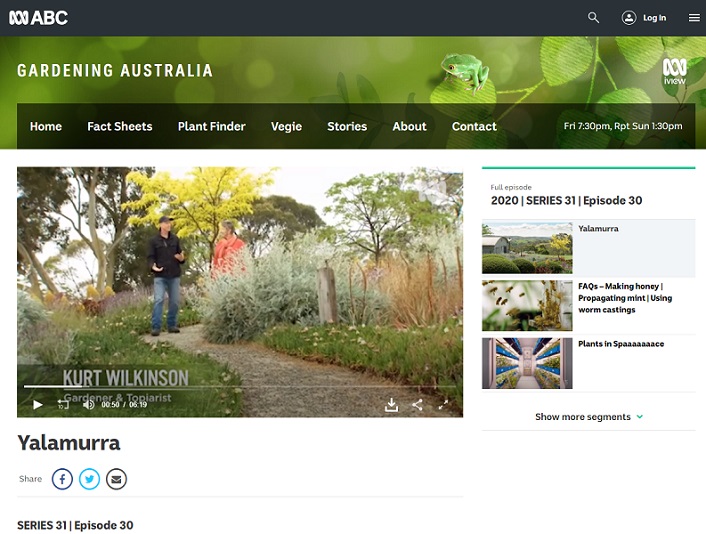This screenshot has width=706, height=534.
Task: Select the space plants segment thumbnail
Action: tap(527, 363)
